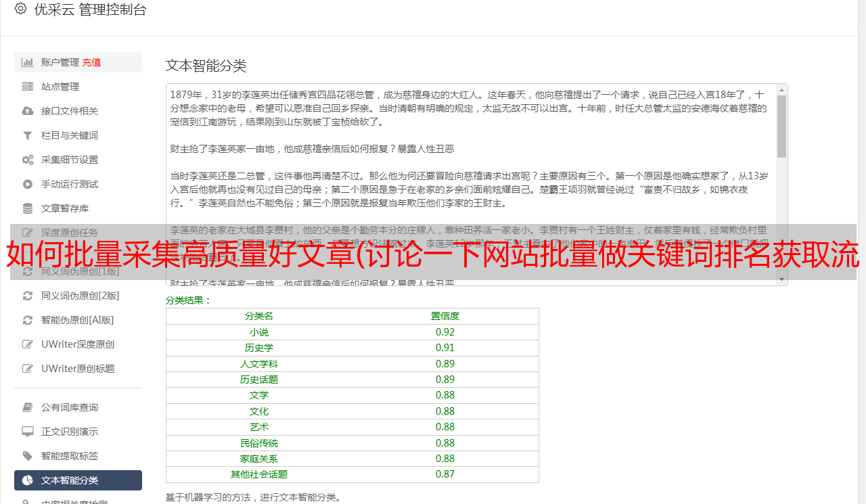This screenshot has height=504, width=866.
Task: Click the 历史话题 category cell
Action: click(x=259, y=380)
